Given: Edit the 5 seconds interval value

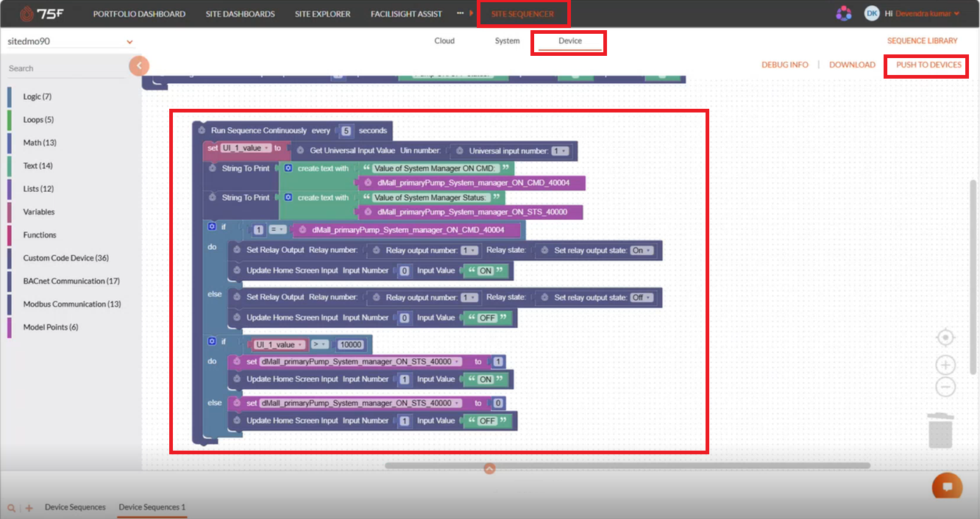Looking at the screenshot, I should 346,131.
